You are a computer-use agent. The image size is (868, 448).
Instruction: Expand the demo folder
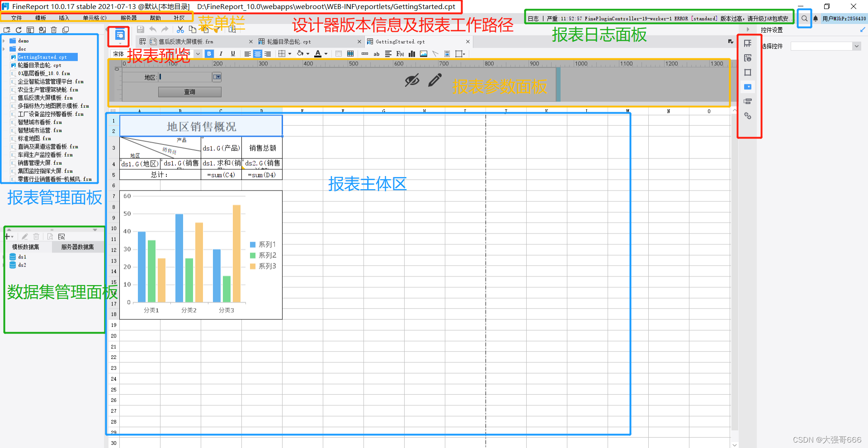(x=4, y=41)
